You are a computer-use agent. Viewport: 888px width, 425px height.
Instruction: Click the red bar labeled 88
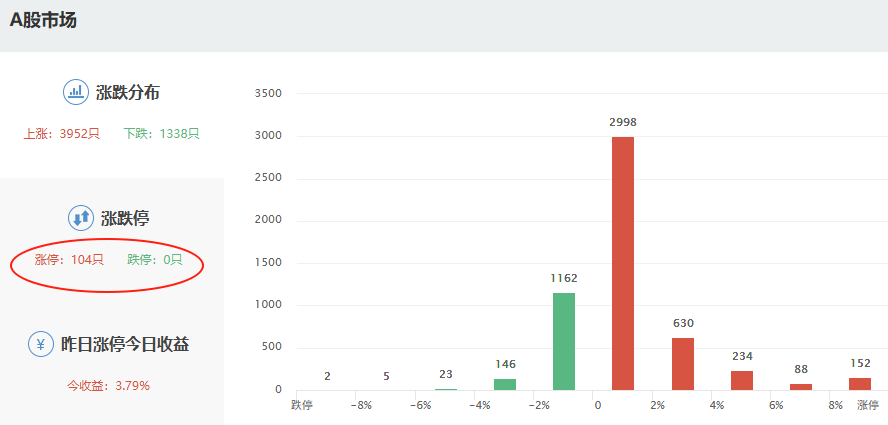tap(801, 386)
